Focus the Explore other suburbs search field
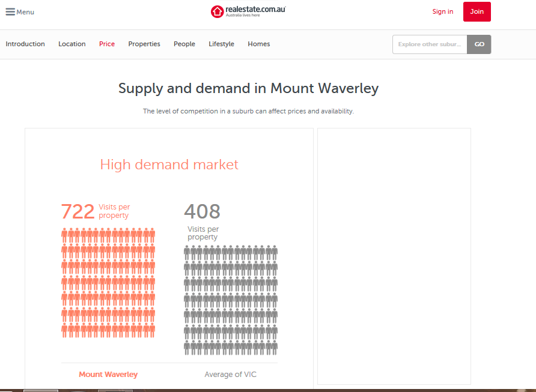This screenshot has height=392, width=536. tap(430, 44)
